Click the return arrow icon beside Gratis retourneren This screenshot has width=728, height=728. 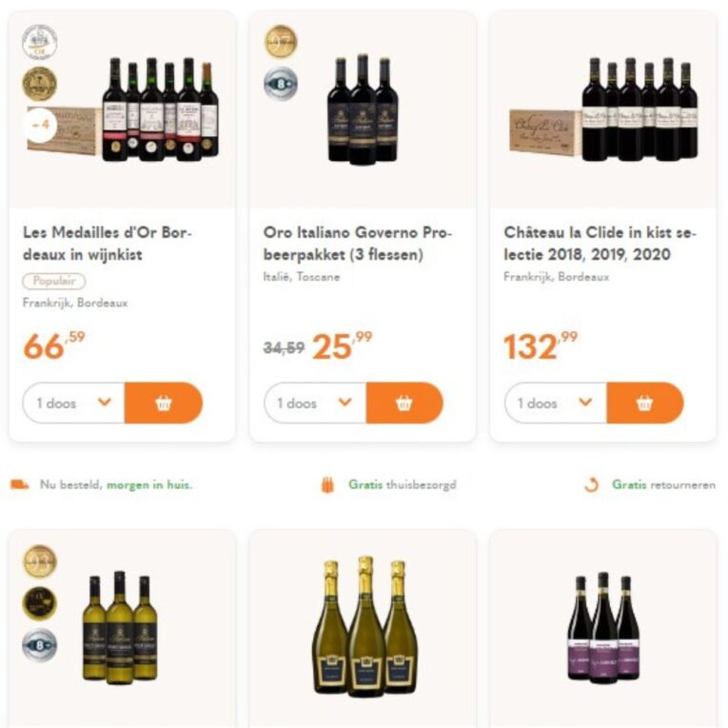(592, 484)
